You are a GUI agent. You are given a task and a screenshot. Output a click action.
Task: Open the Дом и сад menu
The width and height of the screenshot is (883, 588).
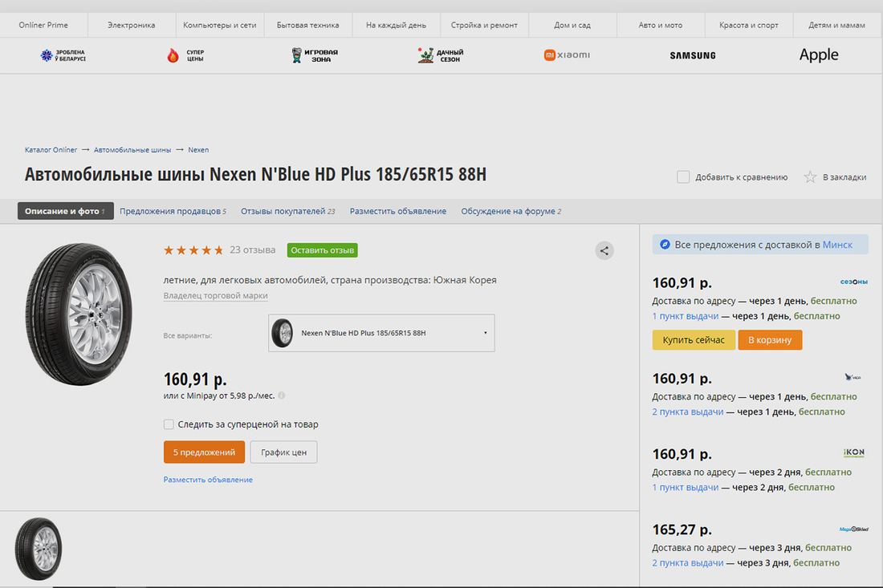(x=572, y=26)
